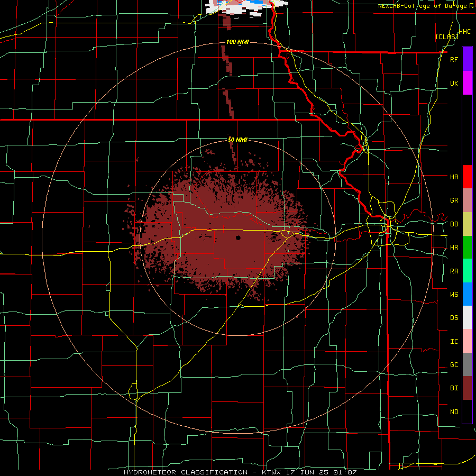Viewport: 476px width, 476px height.
Task: Click the magenta UK color swatch
Action: 467,83
